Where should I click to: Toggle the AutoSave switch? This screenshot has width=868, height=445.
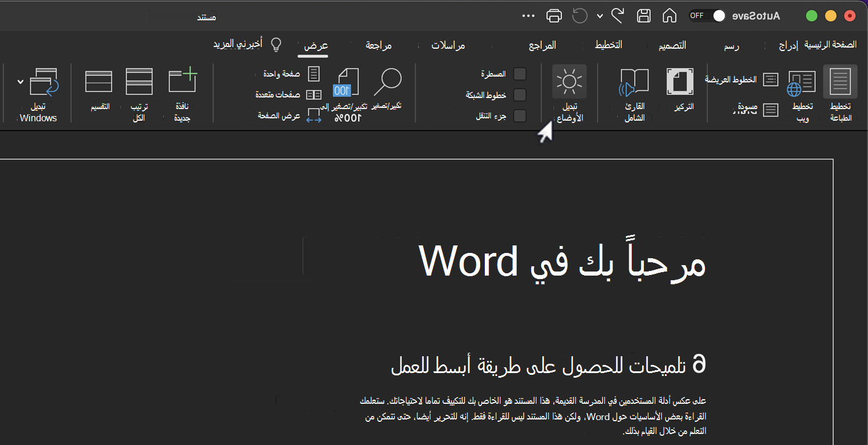coord(707,16)
